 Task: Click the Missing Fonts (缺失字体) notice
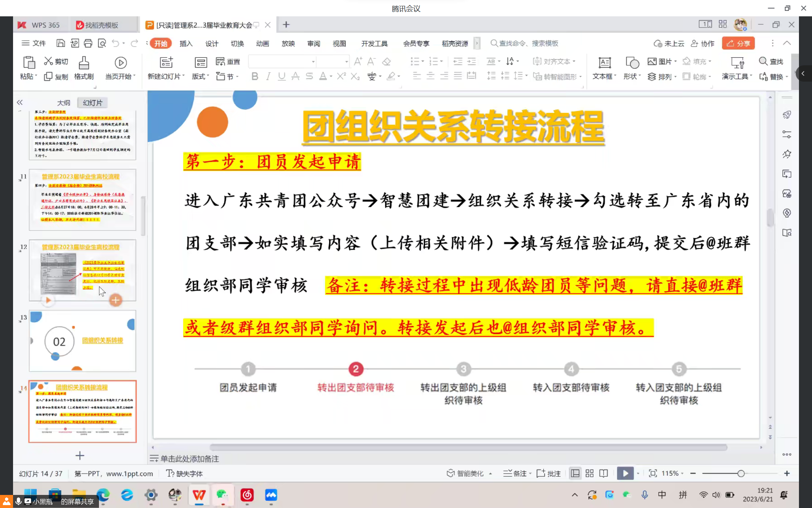click(x=185, y=473)
